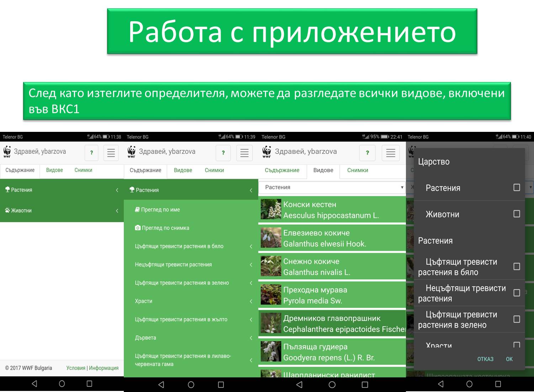Enable the Цъфтящи тревисти растения в зелено checkbox
The width and height of the screenshot is (534, 392).
click(x=517, y=319)
